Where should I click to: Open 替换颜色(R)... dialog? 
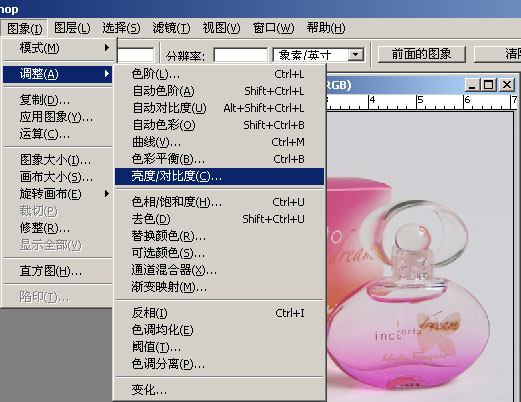(219, 236)
